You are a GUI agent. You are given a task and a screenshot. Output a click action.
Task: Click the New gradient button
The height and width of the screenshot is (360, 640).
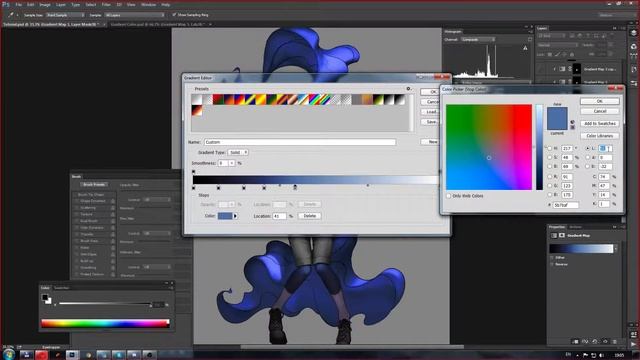[x=431, y=142]
